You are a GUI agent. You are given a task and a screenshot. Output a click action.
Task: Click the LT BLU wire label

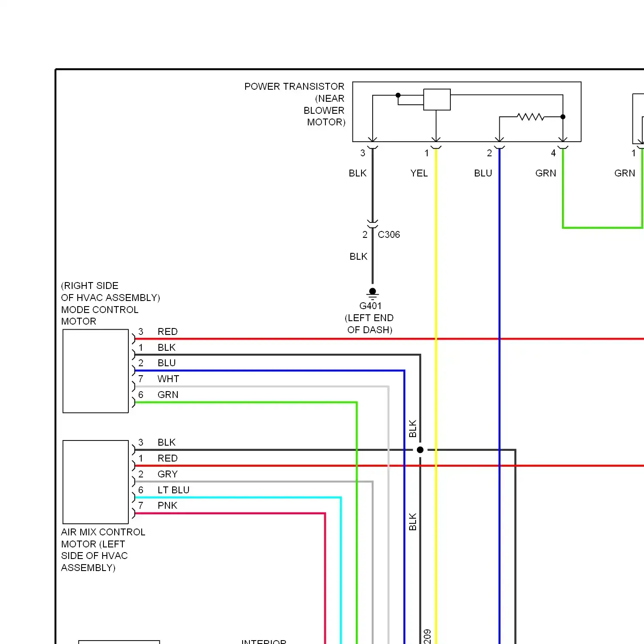(x=173, y=490)
